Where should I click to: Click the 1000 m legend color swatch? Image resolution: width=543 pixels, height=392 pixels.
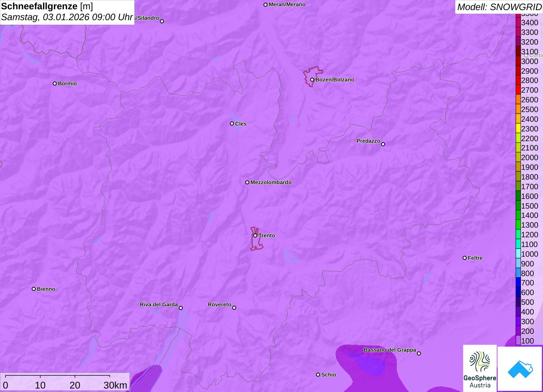518,254
